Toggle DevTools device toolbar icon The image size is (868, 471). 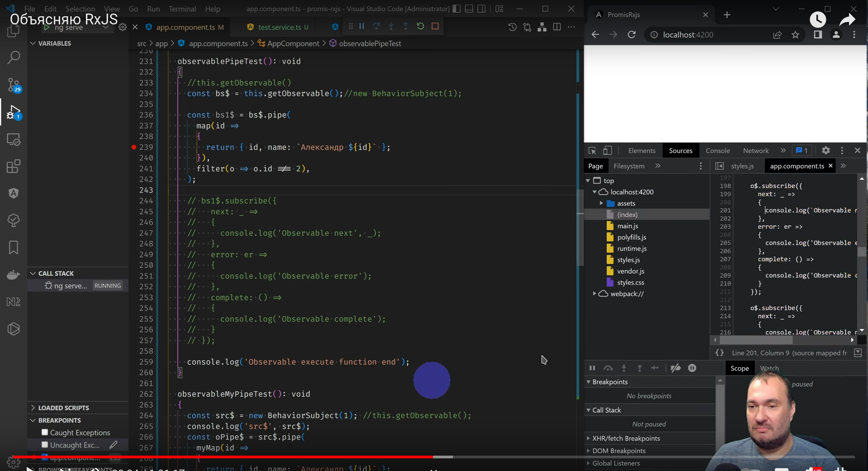[607, 151]
